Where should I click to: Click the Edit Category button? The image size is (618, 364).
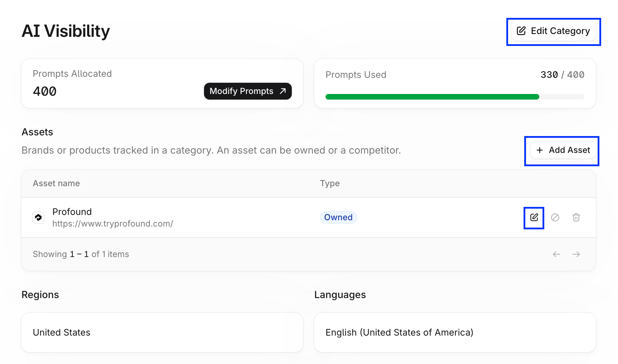(x=553, y=31)
